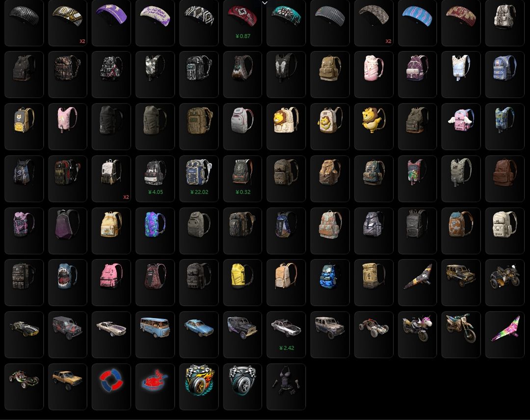Select the red parachute priced ¥0.87
530x420 pixels.
pos(242,23)
